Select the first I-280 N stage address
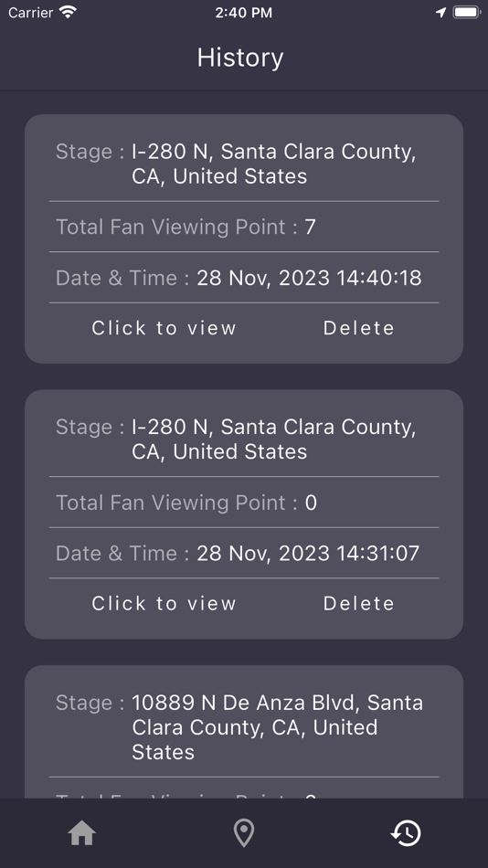This screenshot has height=868, width=488. (273, 164)
